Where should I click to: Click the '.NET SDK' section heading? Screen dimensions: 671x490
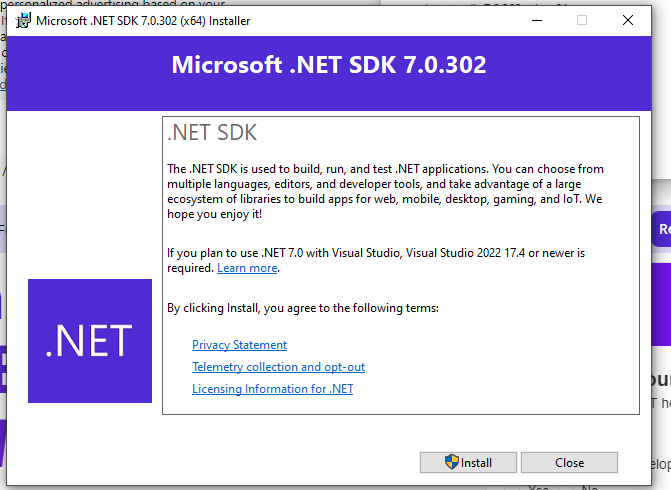coord(212,133)
